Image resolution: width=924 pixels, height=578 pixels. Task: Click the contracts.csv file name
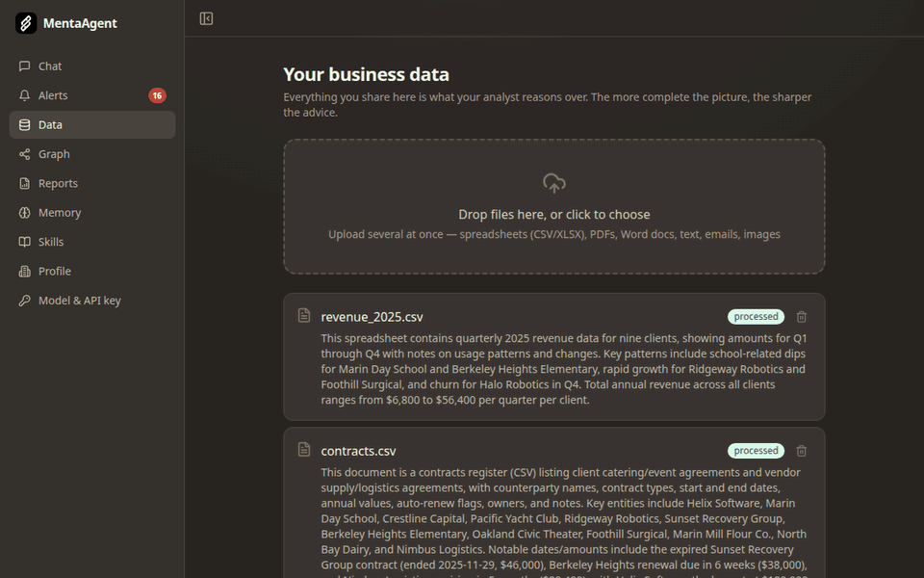pos(358,451)
